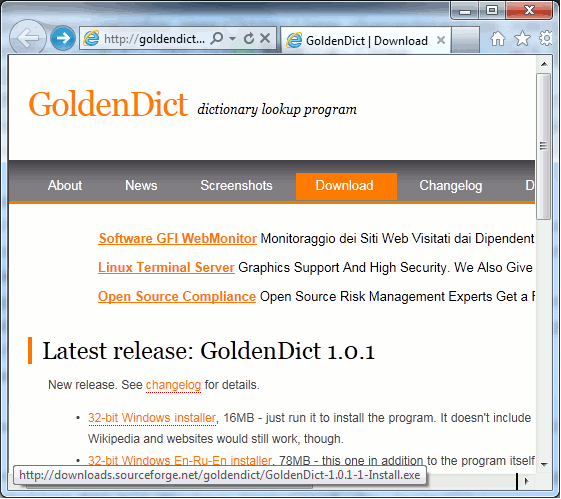The image size is (561, 499).
Task: Expand the address bar autocomplete dropdown arrow
Action: pyautogui.click(x=233, y=38)
